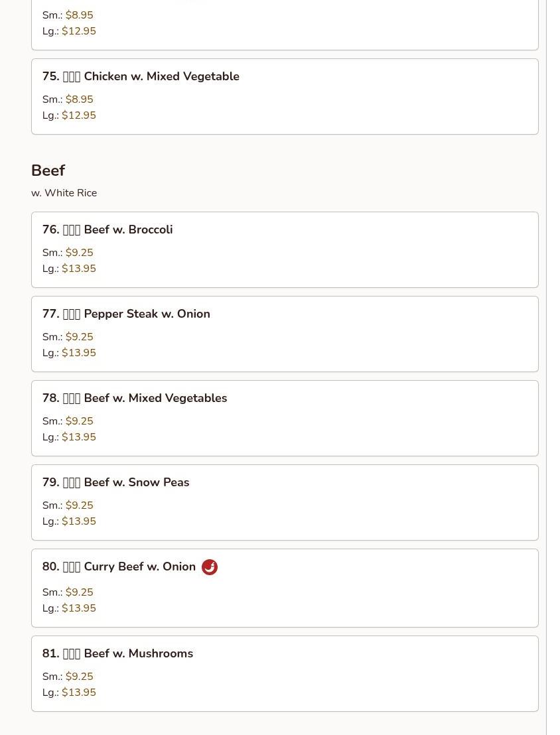Open 80 Curry Beef w. Onion
This screenshot has height=735, width=560.
[285, 588]
